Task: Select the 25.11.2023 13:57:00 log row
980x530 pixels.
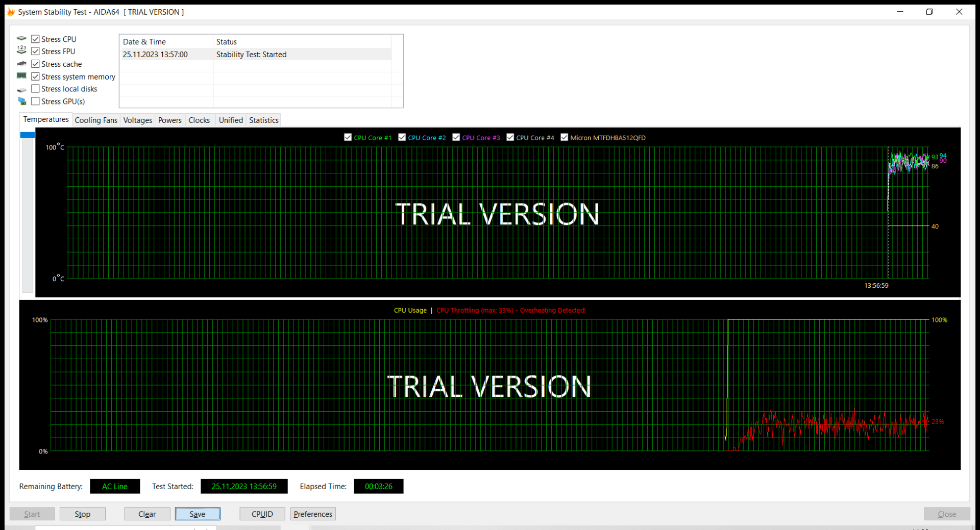Action: (x=256, y=55)
